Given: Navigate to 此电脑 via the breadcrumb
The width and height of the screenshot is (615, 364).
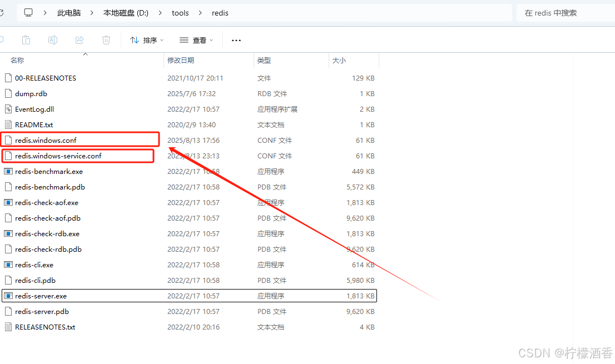Looking at the screenshot, I should (68, 12).
